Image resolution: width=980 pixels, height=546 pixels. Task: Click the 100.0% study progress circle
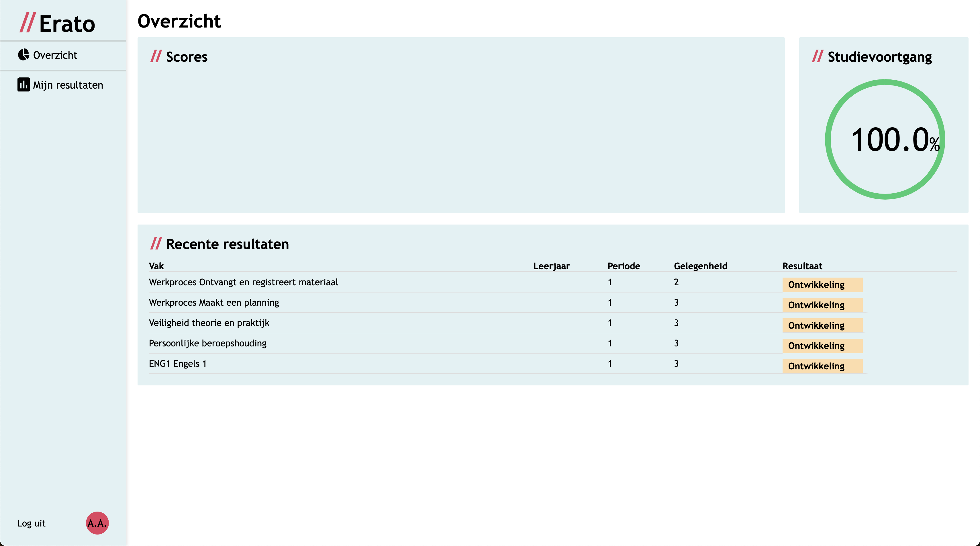pyautogui.click(x=885, y=139)
